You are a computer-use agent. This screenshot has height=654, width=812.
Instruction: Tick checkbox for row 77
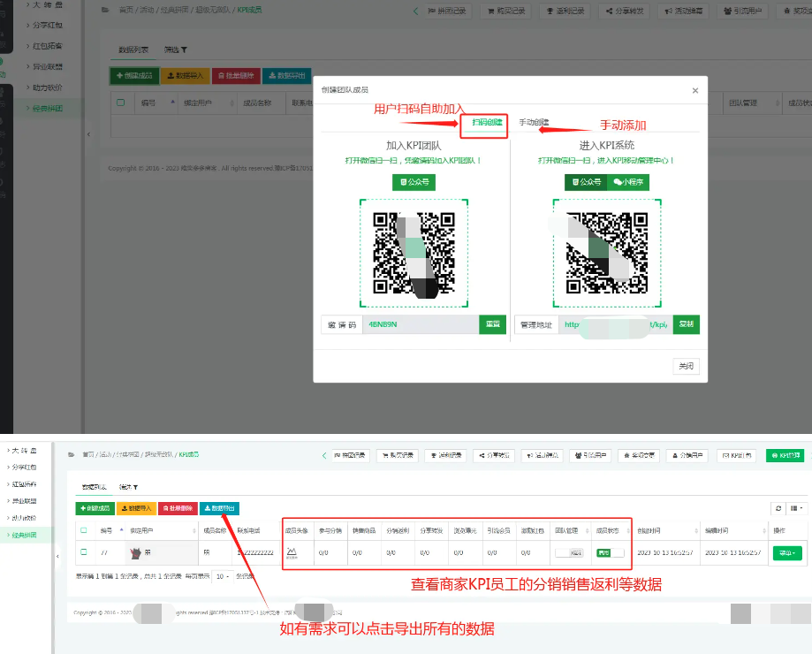click(x=84, y=552)
